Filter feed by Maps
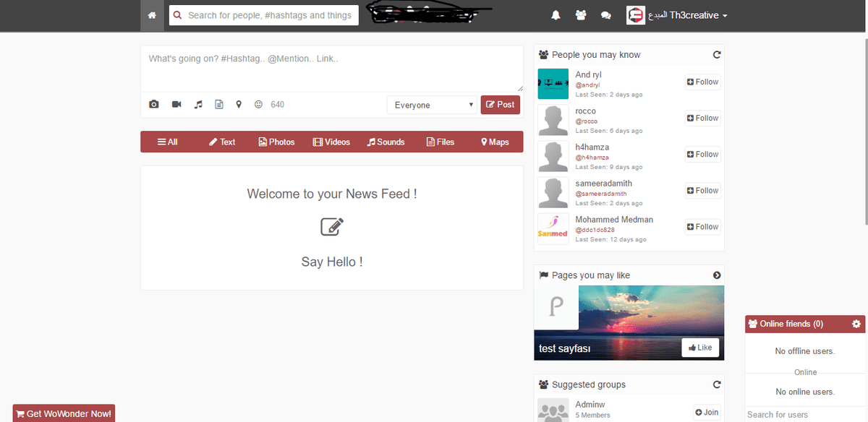This screenshot has height=422, width=868. point(495,142)
